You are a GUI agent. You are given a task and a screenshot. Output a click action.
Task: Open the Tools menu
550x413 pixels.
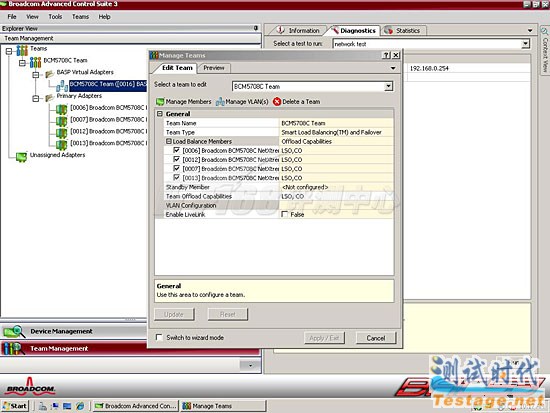pyautogui.click(x=55, y=16)
